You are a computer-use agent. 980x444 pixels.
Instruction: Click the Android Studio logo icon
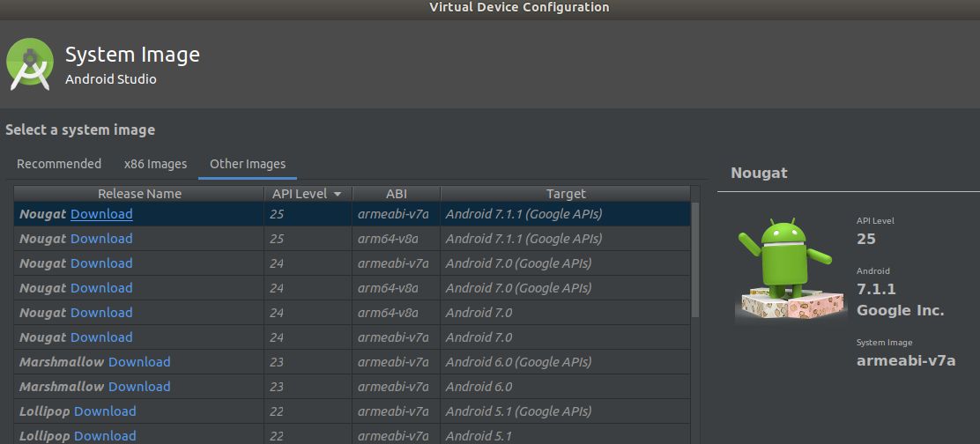29,63
